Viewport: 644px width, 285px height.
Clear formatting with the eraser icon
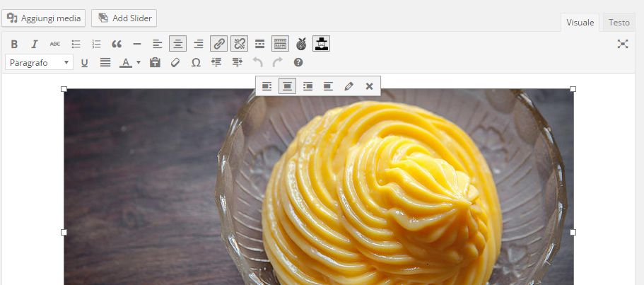[175, 62]
